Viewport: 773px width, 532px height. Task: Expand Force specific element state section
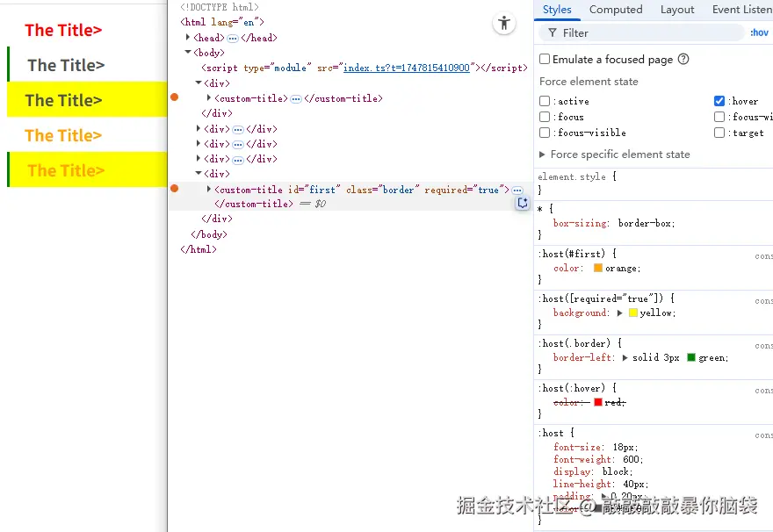(542, 155)
